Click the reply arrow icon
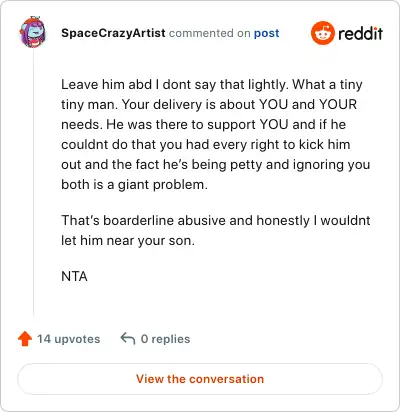The height and width of the screenshot is (412, 400). pyautogui.click(x=128, y=338)
